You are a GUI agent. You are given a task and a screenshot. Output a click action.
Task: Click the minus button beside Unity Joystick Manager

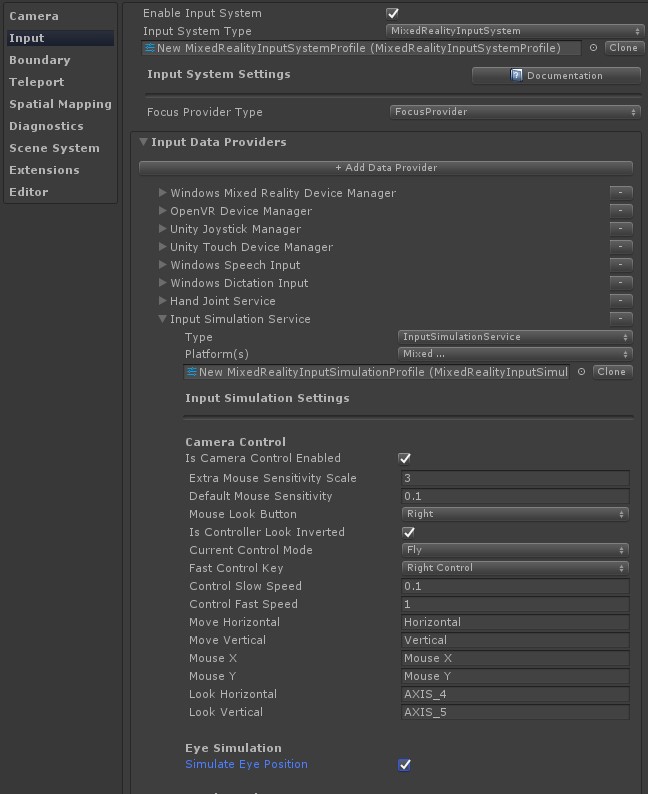(620, 229)
